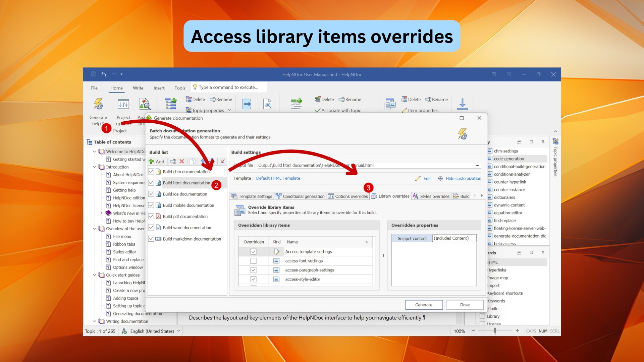Image resolution: width=644 pixels, height=362 pixels.
Task: Click the Hide customization link
Action: (463, 178)
